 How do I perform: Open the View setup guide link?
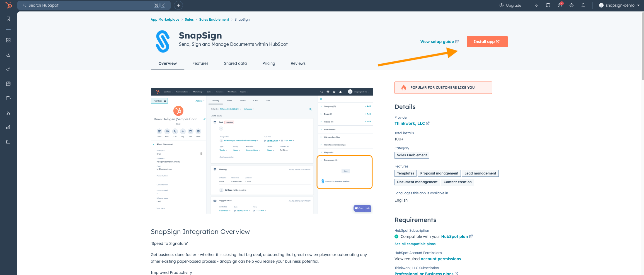coord(439,42)
